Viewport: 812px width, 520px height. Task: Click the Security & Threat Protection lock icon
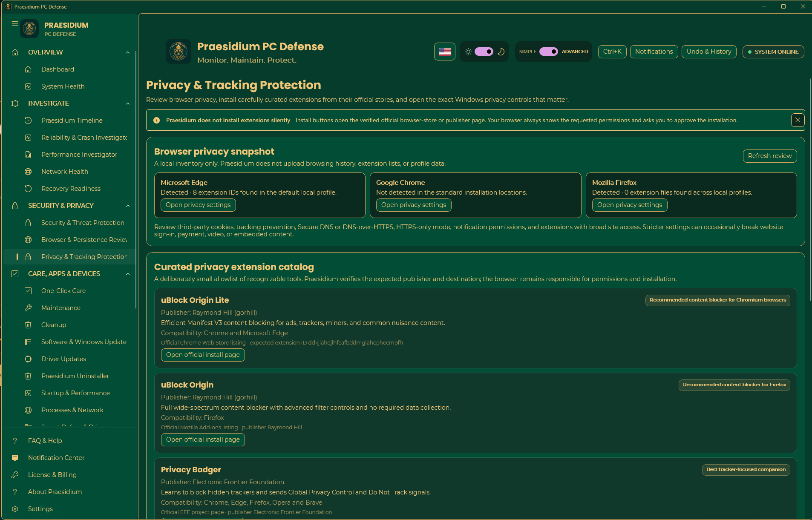(x=28, y=223)
